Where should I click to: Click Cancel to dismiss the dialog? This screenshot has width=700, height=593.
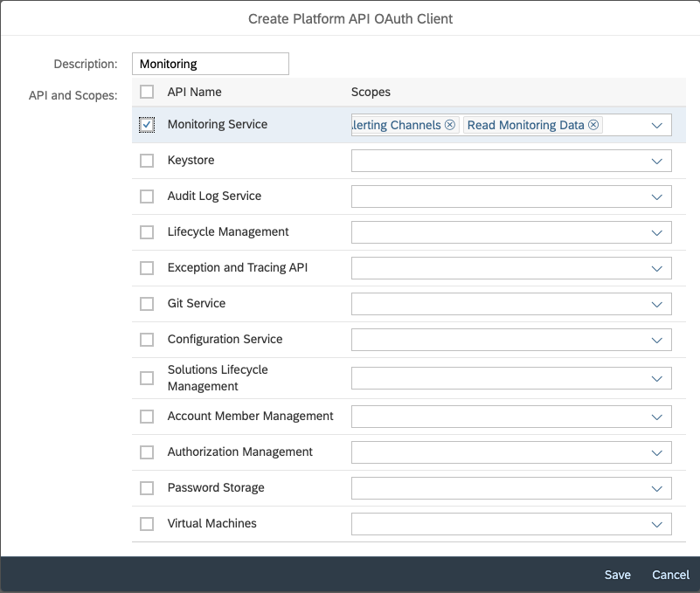669,575
